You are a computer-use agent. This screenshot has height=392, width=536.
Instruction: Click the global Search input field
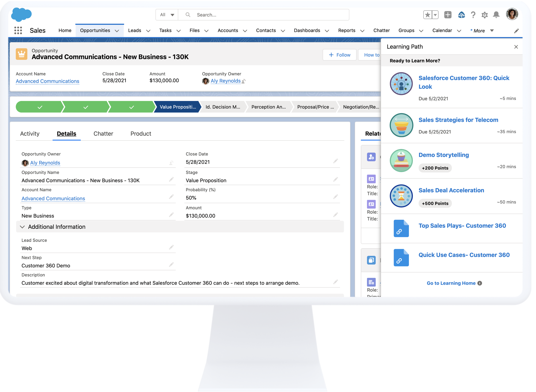264,15
